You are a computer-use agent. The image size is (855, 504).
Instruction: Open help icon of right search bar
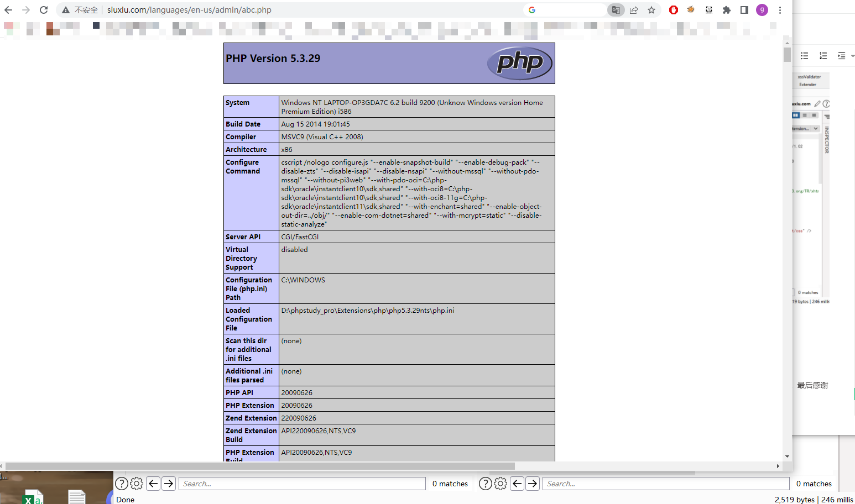[486, 484]
